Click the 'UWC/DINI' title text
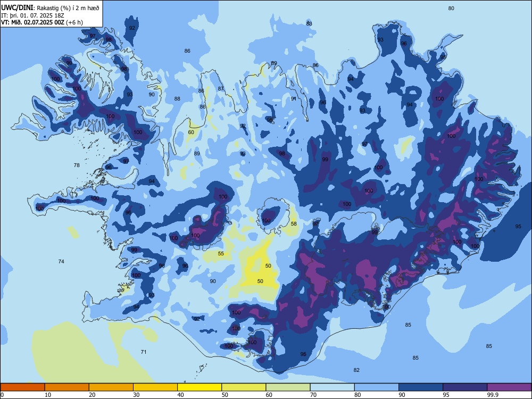Viewport: 532px width, 399px height. (x=17, y=8)
